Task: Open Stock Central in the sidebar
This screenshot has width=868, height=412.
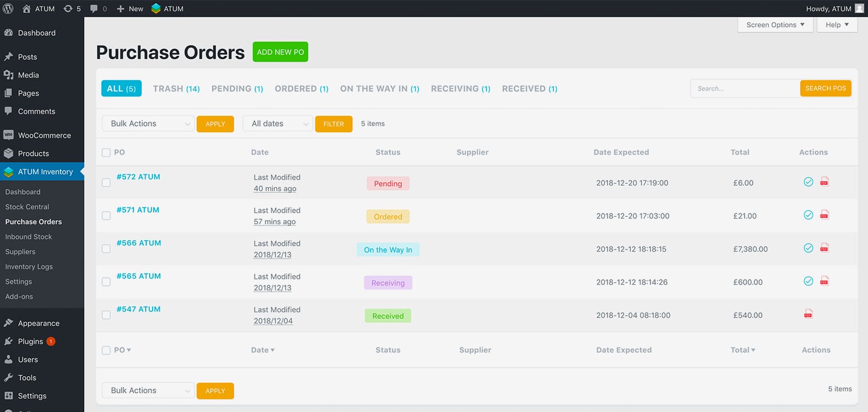Action: click(27, 207)
